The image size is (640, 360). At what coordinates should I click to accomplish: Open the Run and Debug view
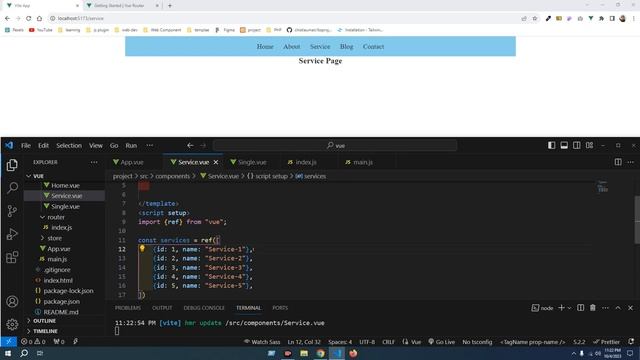pyautogui.click(x=12, y=234)
